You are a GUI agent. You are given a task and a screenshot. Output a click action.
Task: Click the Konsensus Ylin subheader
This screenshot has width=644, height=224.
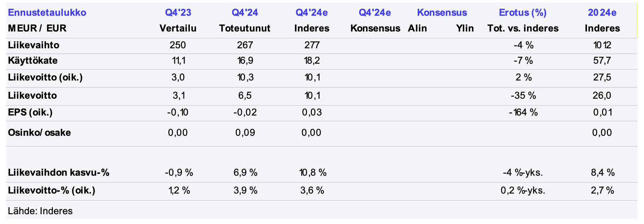[x=465, y=28]
